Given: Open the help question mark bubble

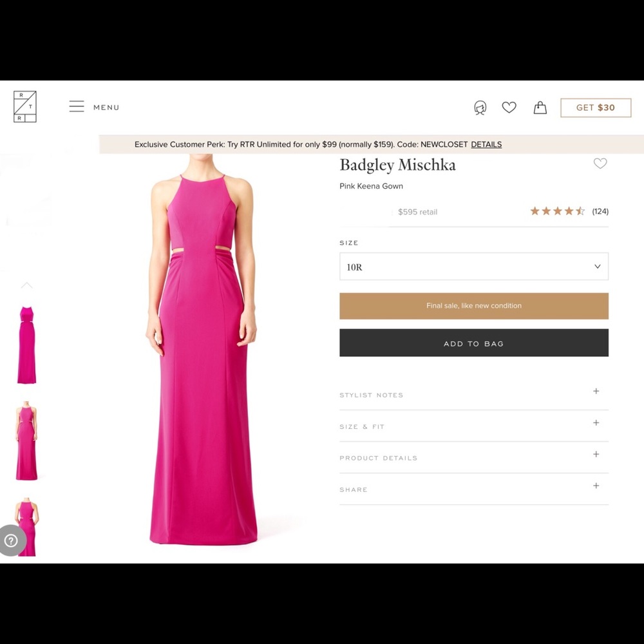Looking at the screenshot, I should click(11, 540).
